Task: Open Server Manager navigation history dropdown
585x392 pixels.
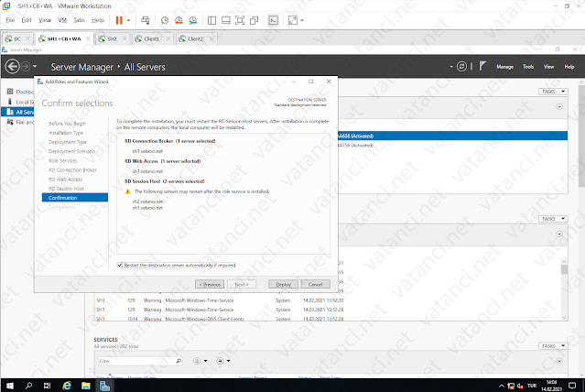Action: [x=35, y=67]
